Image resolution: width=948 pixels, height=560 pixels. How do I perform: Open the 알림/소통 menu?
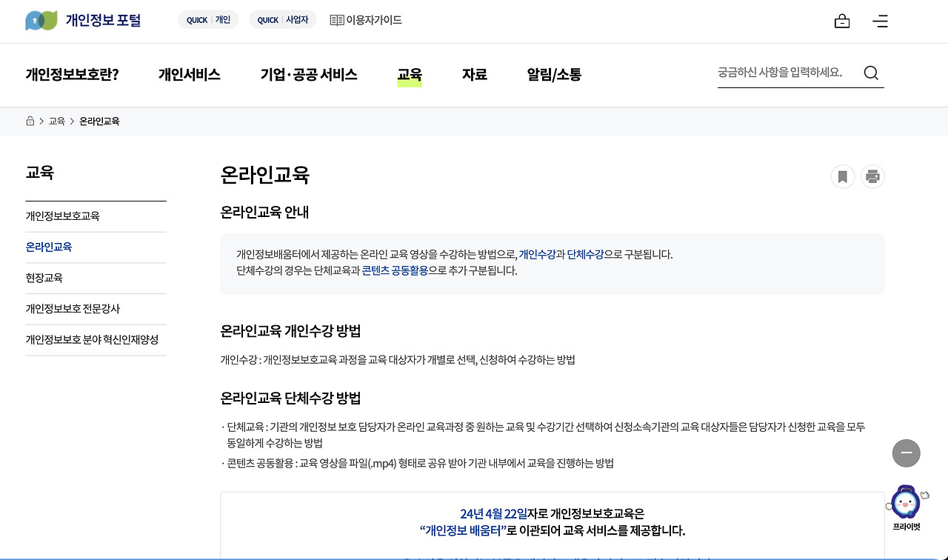(x=553, y=75)
